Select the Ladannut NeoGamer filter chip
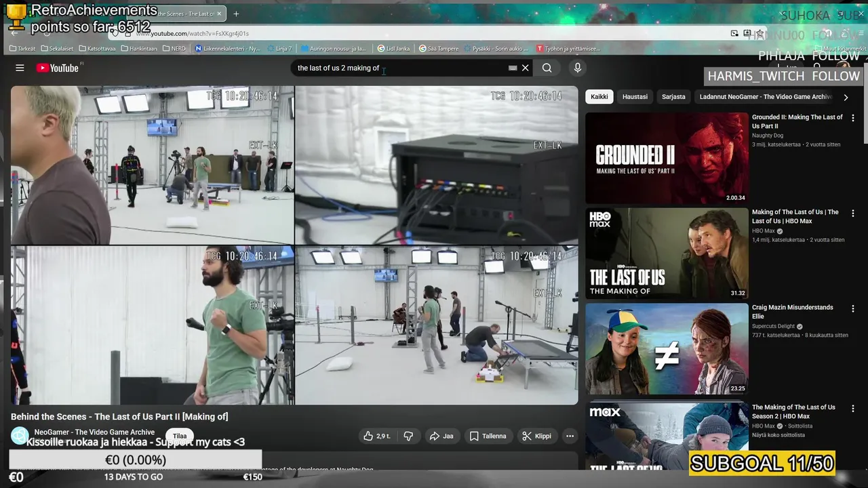The image size is (868, 488). (765, 97)
